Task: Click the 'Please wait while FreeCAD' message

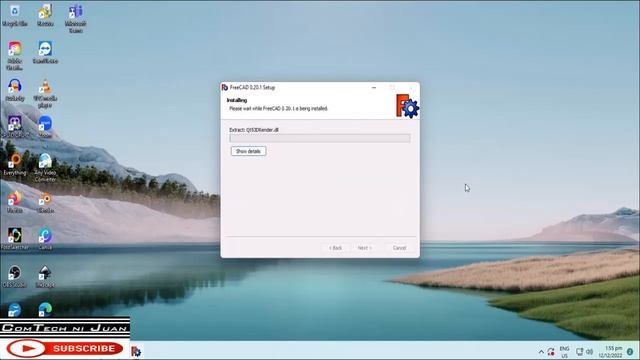Action: click(x=278, y=109)
